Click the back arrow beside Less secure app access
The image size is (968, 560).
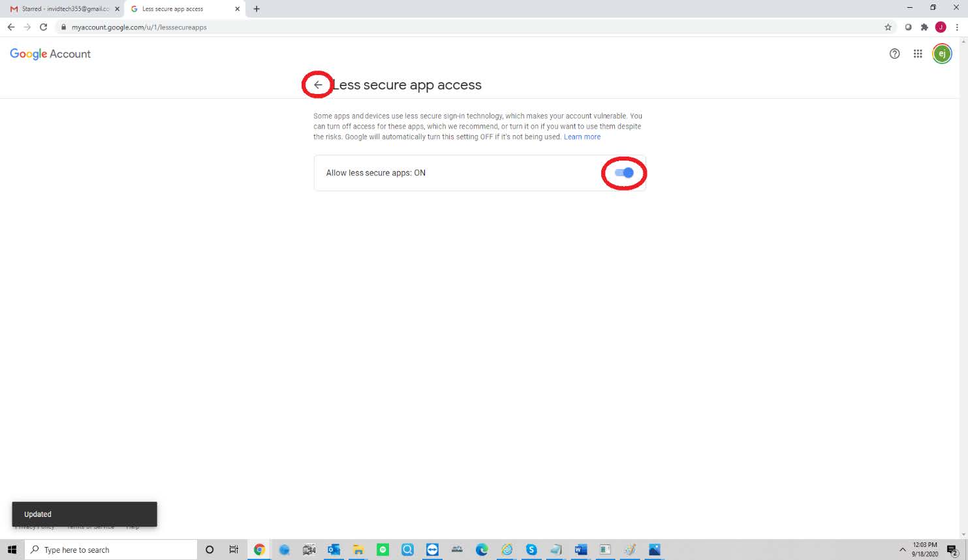[x=318, y=85]
